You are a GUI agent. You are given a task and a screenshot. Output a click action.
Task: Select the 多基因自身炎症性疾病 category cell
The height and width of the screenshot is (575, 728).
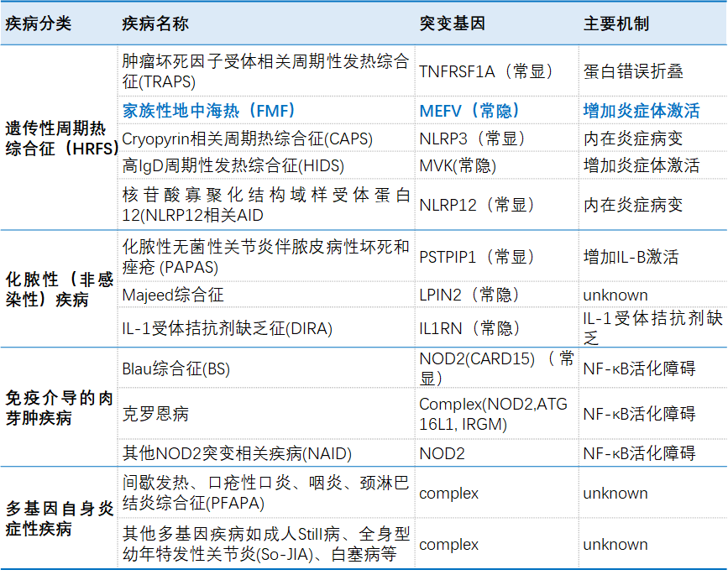click(x=60, y=519)
